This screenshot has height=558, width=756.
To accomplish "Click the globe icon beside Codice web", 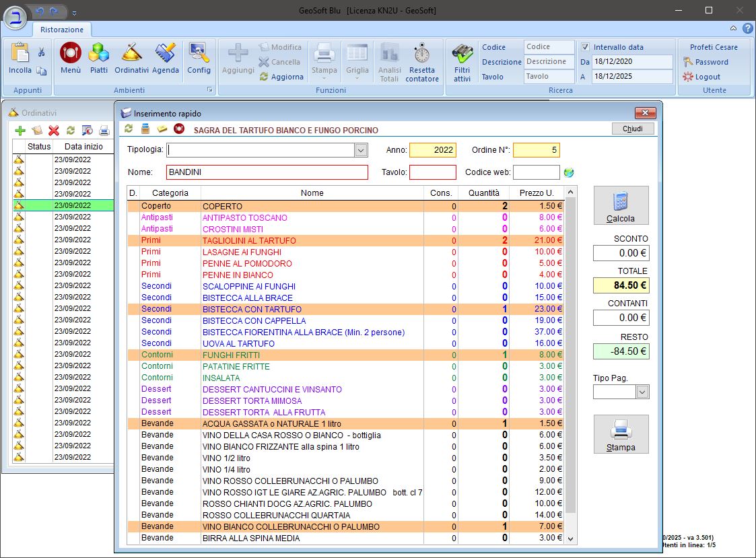I will click(569, 172).
